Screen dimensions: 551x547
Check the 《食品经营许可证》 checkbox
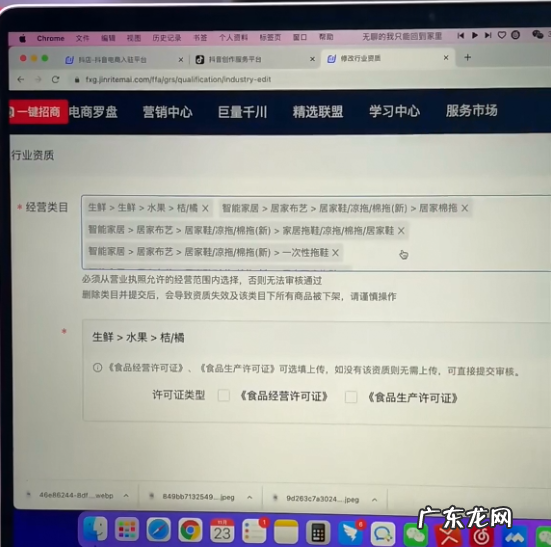pyautogui.click(x=223, y=396)
